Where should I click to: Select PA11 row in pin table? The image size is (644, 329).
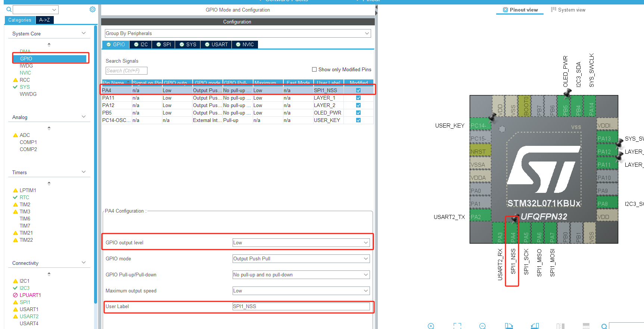tap(237, 98)
